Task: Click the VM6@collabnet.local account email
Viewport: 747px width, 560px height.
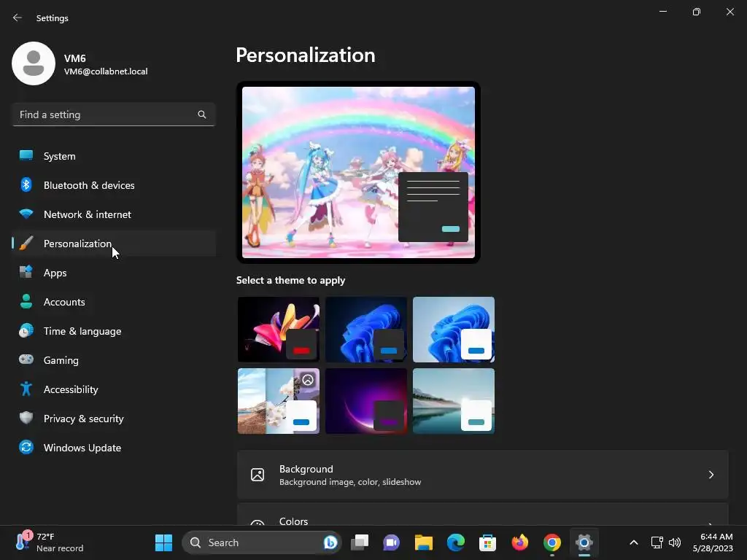Action: coord(106,71)
